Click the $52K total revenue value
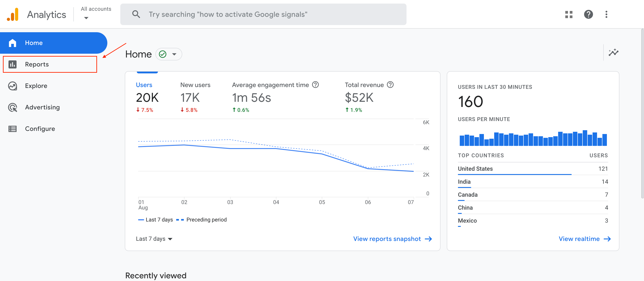This screenshot has width=644, height=281. coord(359,98)
